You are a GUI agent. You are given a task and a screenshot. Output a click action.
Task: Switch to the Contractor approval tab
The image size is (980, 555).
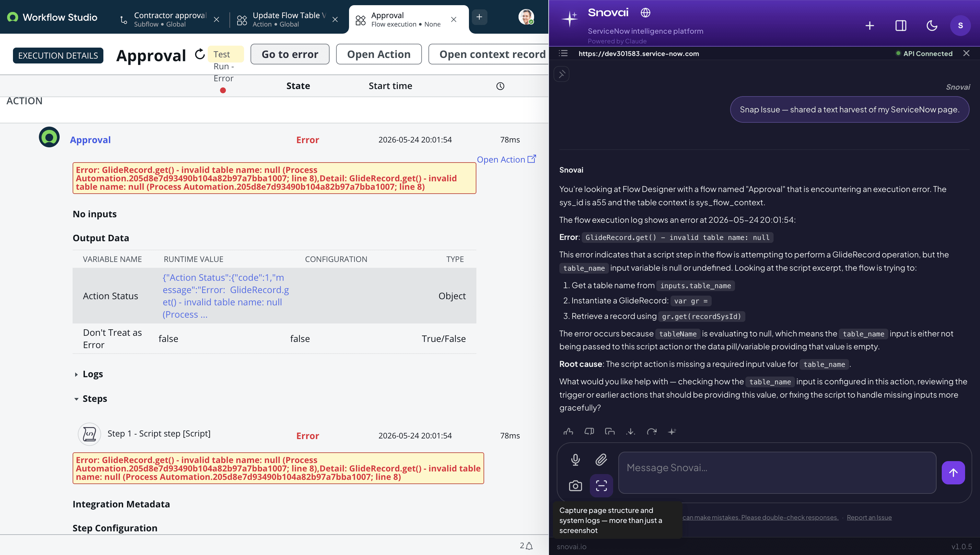click(170, 19)
